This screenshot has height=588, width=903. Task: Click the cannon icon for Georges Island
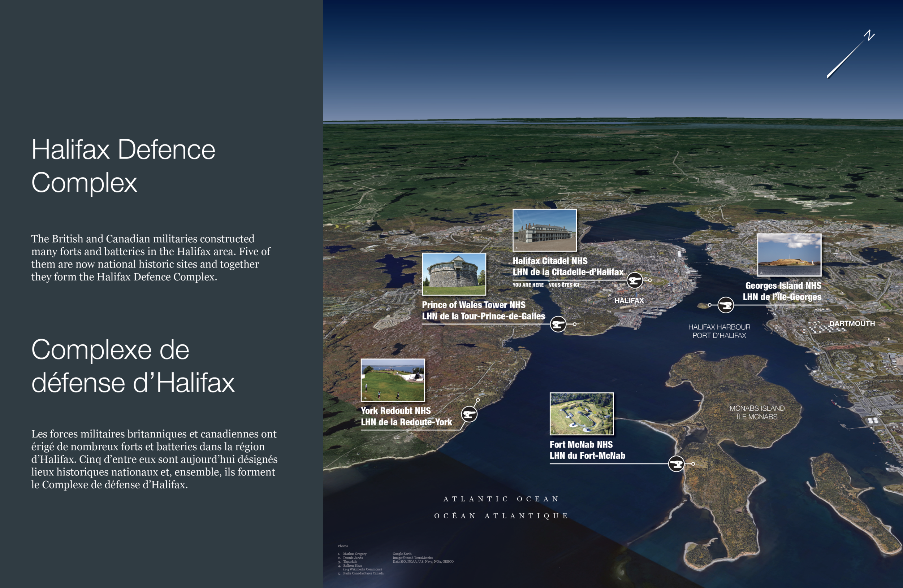726,305
